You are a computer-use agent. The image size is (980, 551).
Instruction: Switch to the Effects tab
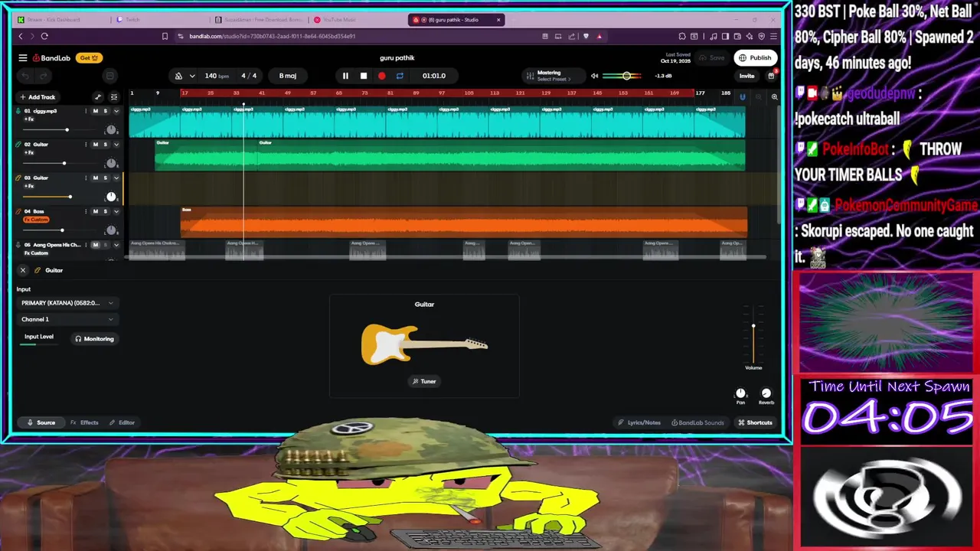[x=84, y=422]
